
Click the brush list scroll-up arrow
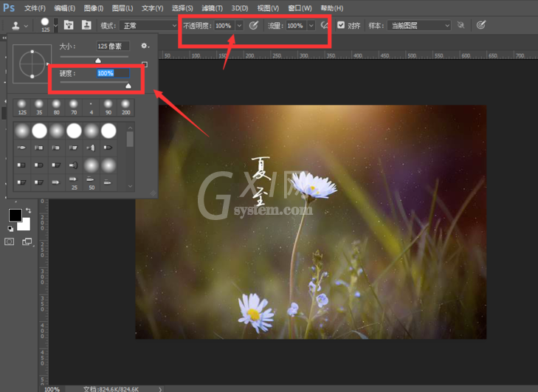tap(130, 128)
